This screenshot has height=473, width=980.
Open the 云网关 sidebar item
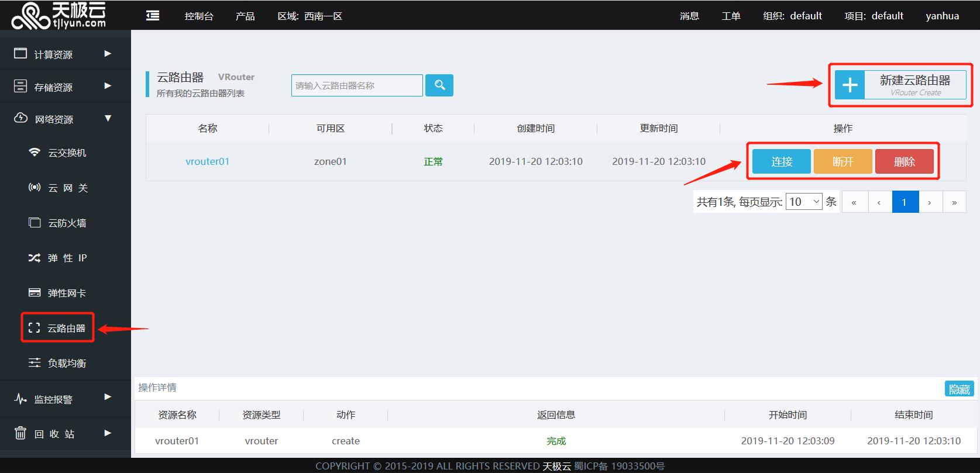tap(66, 188)
